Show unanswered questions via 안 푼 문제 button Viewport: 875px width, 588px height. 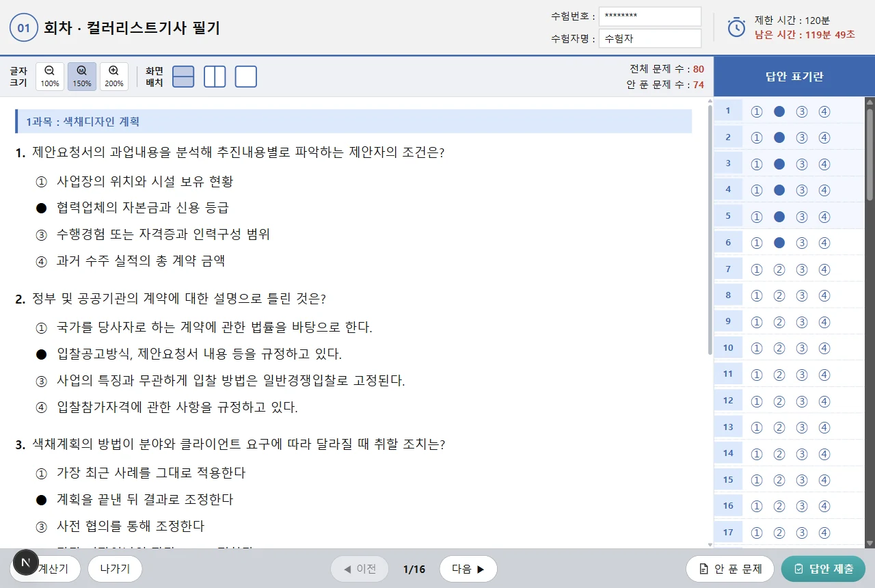729,569
